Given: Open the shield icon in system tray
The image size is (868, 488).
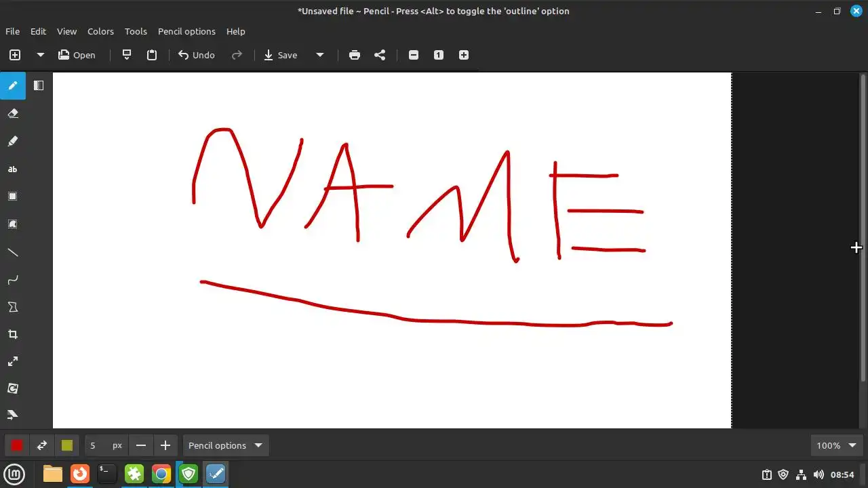Looking at the screenshot, I should [x=783, y=474].
